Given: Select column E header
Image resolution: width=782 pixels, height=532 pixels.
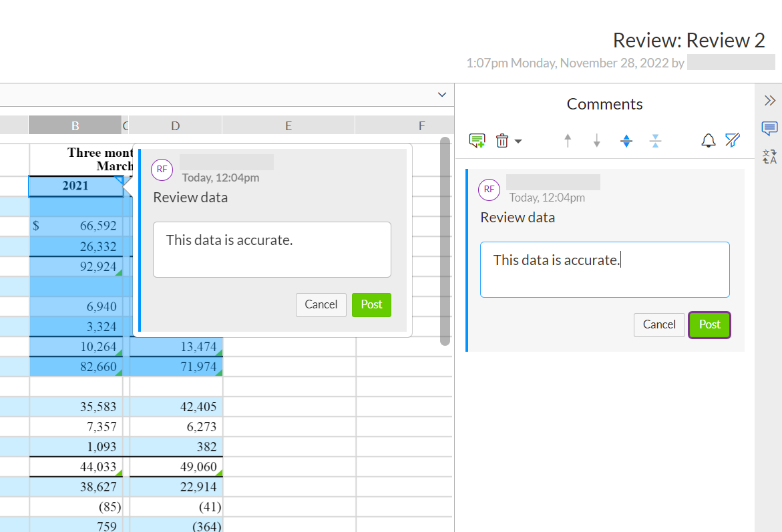Looking at the screenshot, I should (x=288, y=125).
